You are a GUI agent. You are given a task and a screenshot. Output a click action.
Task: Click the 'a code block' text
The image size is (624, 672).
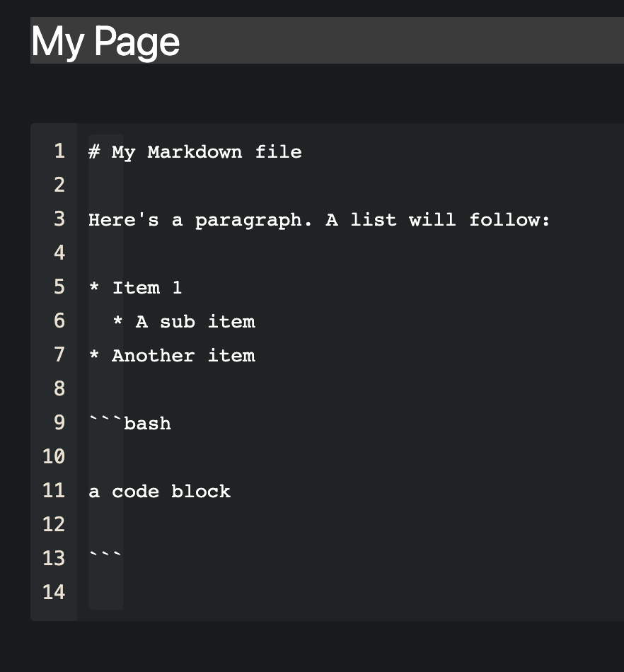click(159, 491)
